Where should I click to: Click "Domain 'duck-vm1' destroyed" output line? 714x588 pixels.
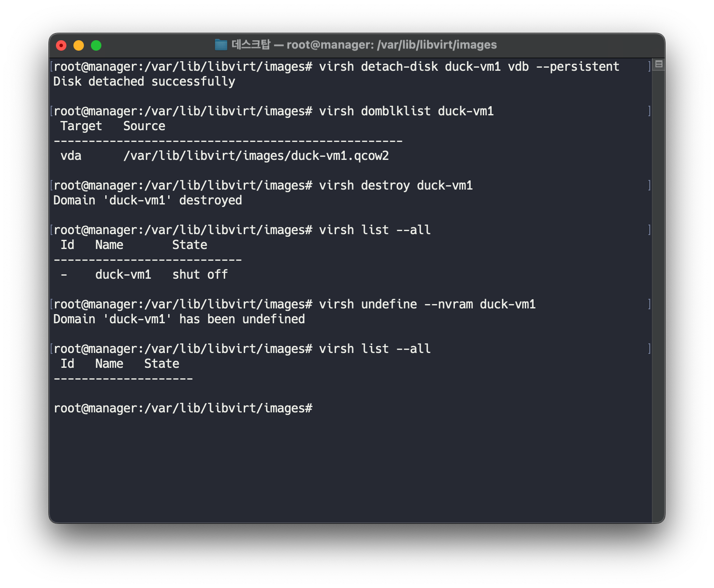pos(148,201)
